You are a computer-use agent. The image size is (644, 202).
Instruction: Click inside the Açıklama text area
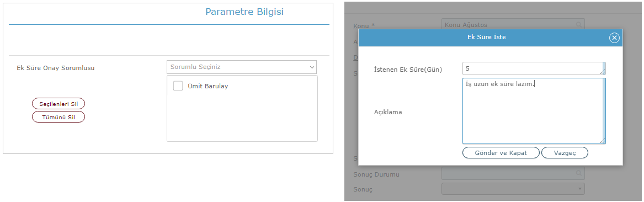click(532, 111)
